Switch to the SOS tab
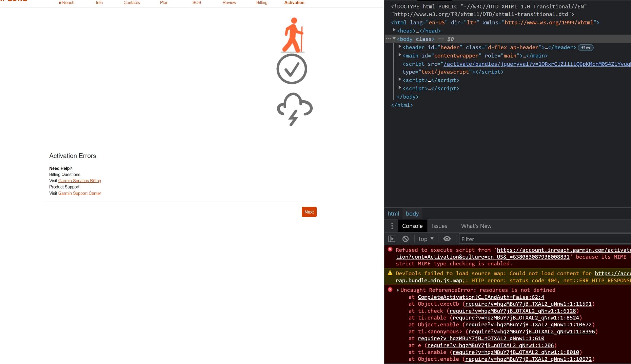This screenshot has width=631, height=364. (197, 3)
